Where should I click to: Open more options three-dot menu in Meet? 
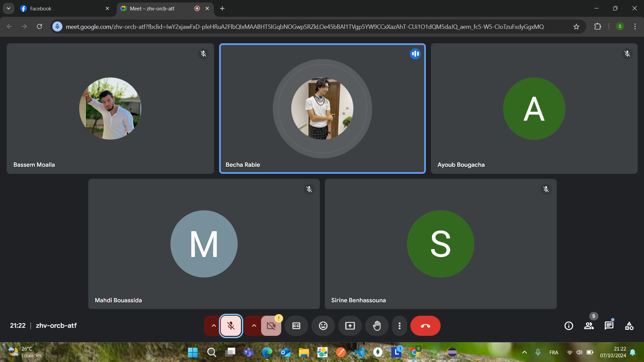point(399,326)
